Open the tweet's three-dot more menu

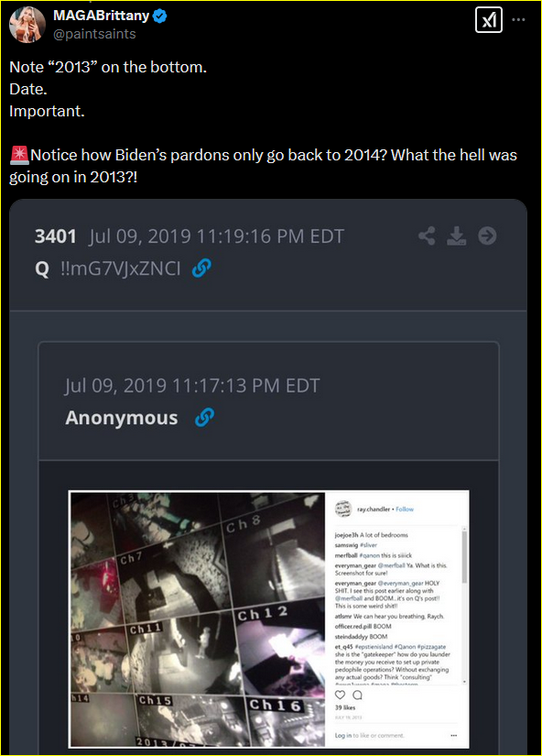point(518,20)
